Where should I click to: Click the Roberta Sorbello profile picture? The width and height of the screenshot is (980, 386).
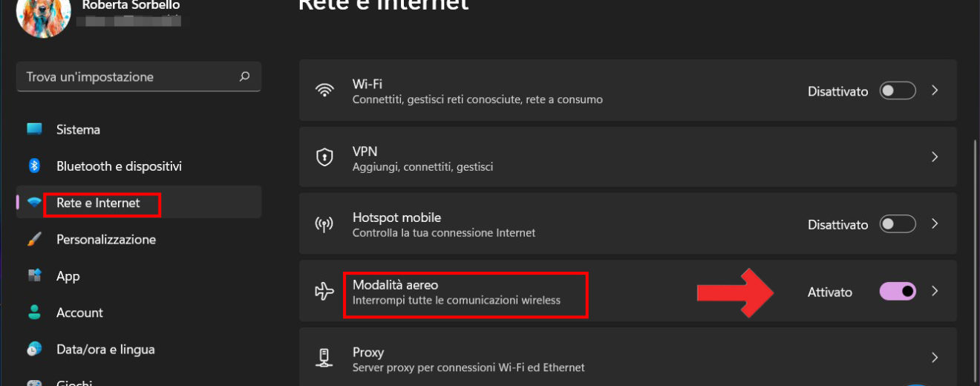[43, 15]
